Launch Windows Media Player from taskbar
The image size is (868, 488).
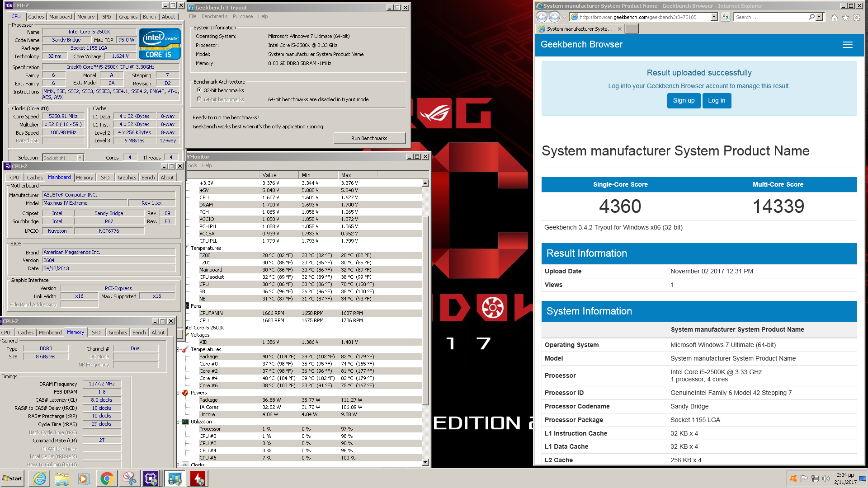coord(84,479)
